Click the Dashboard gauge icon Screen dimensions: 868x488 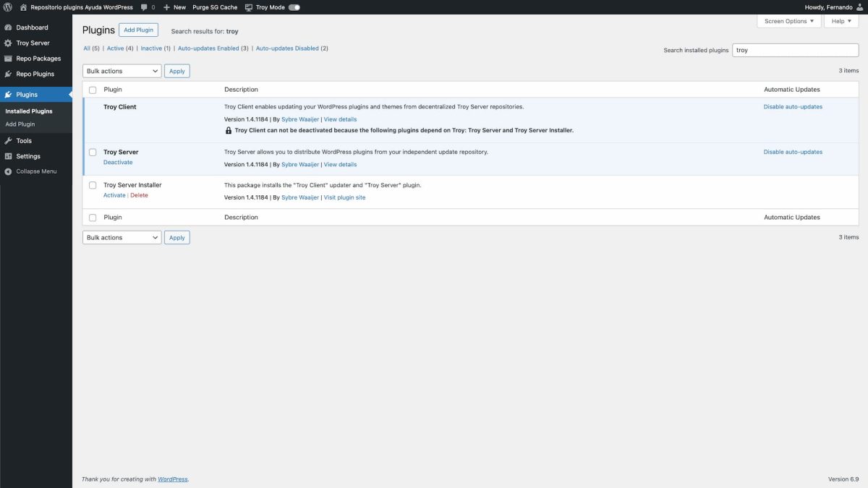(x=8, y=27)
